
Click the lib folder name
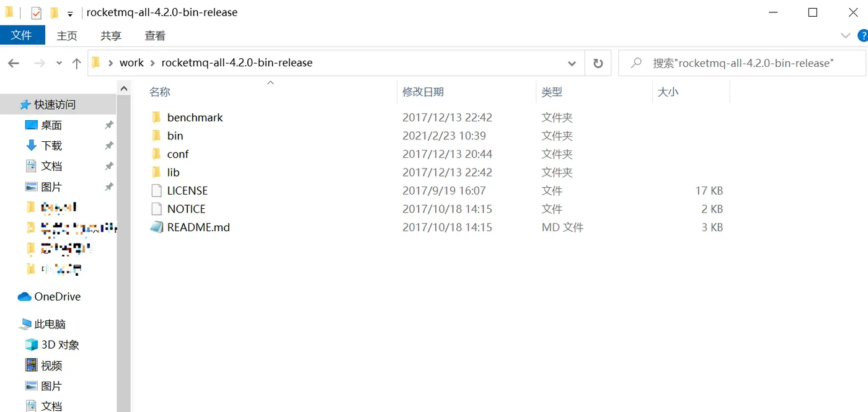point(173,172)
